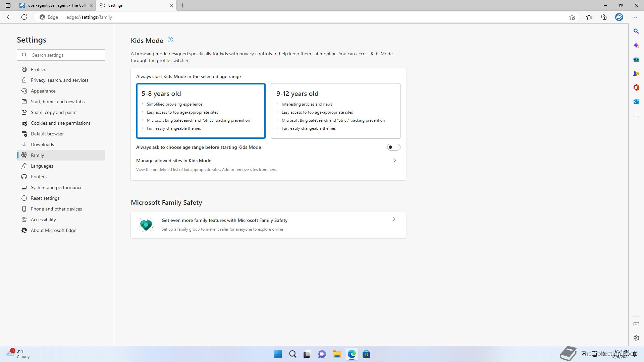Open File Explorer from taskbar
Viewport: 644px width, 362px height.
(x=337, y=354)
